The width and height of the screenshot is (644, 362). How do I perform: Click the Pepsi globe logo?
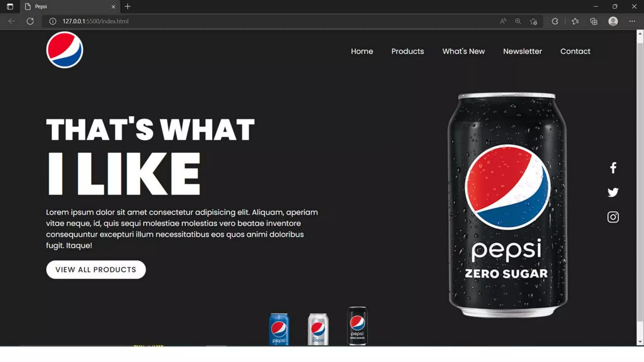pos(64,50)
